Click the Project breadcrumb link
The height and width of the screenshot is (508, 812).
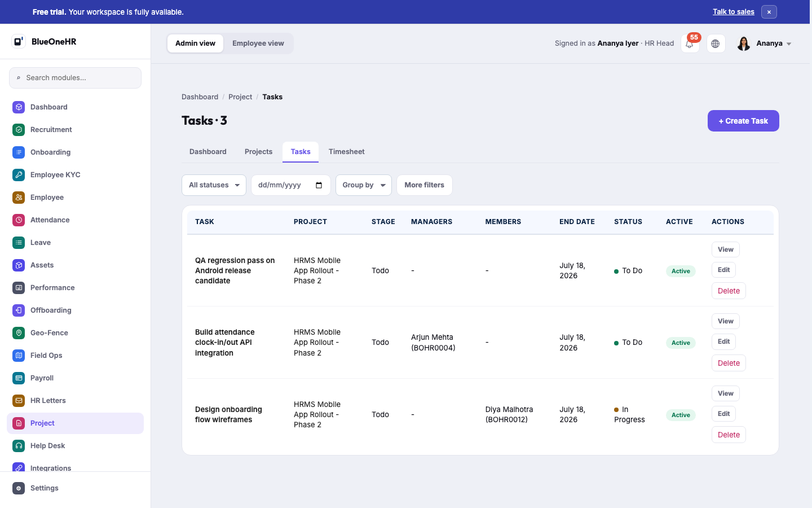(x=240, y=97)
